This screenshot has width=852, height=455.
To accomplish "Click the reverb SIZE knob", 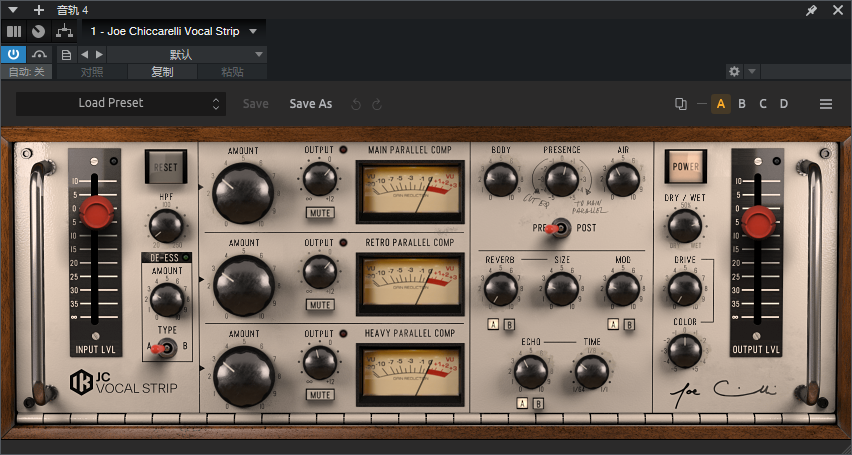I will (561, 289).
